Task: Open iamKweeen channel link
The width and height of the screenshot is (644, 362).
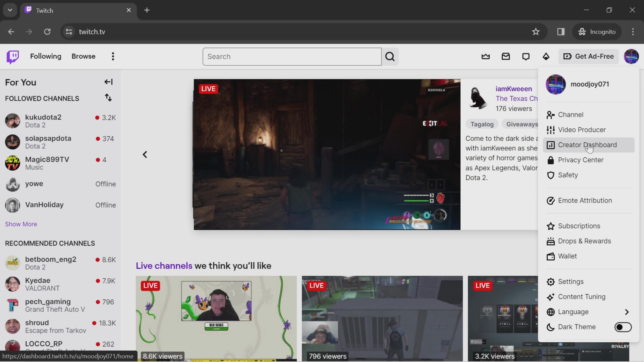Action: coord(514,89)
